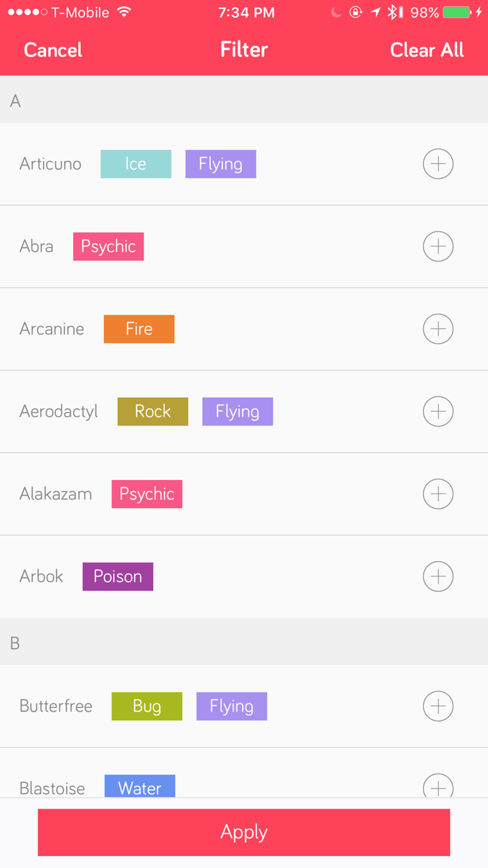Tap the Bug type tag on Butterfree
This screenshot has width=488, height=868.
click(x=147, y=706)
